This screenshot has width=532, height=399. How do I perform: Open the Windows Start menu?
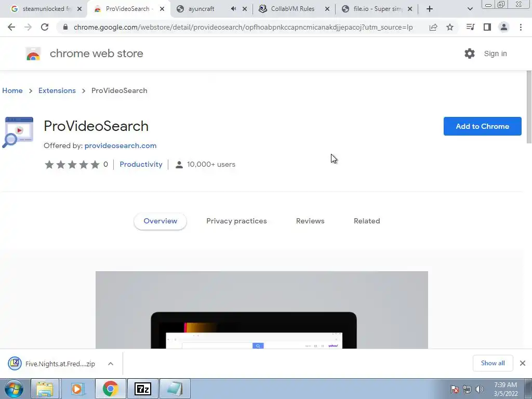(14, 389)
